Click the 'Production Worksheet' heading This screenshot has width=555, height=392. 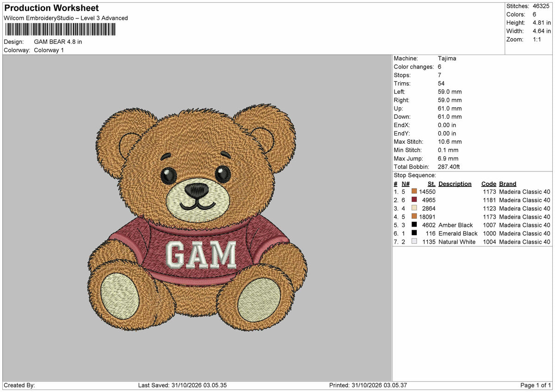tap(51, 8)
